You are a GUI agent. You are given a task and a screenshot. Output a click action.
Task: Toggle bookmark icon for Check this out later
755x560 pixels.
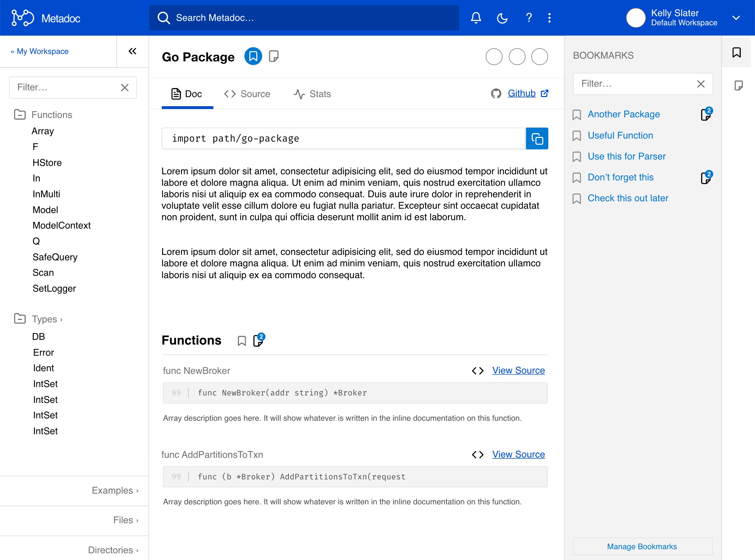[576, 199]
